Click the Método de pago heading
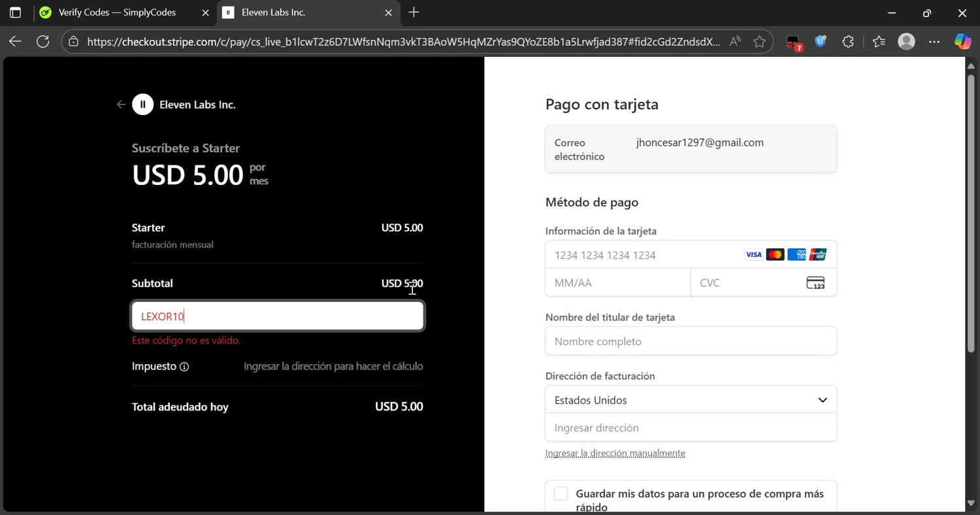 pos(592,203)
